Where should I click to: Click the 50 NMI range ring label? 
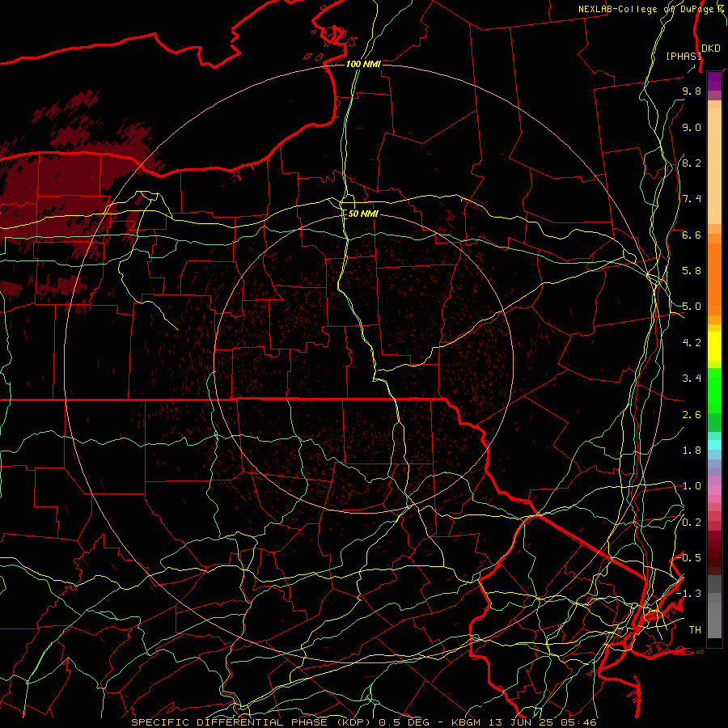(363, 214)
